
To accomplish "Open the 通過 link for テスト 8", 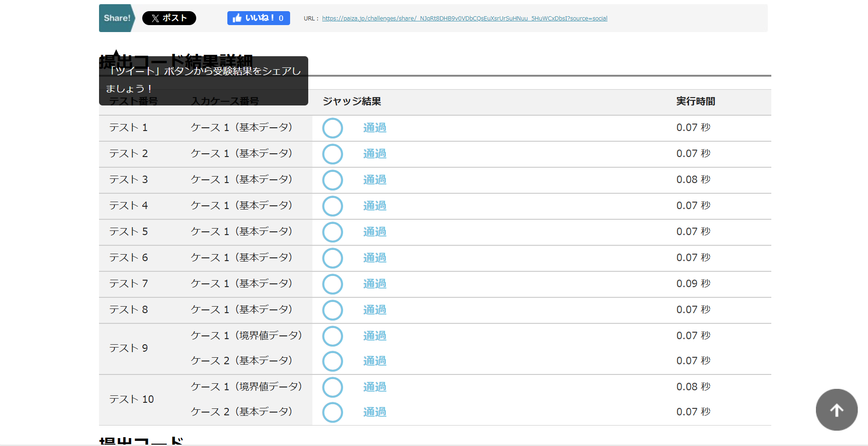I will coord(375,310).
